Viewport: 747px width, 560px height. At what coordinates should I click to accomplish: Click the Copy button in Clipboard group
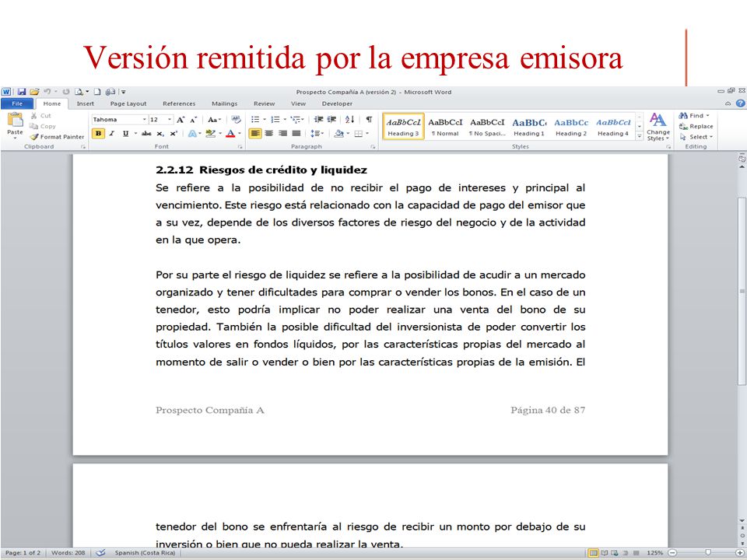point(43,126)
